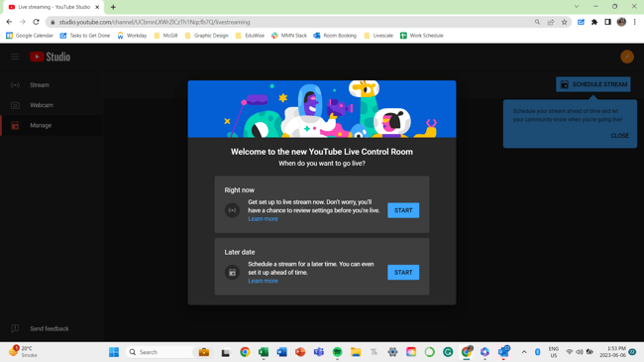Open McGill bookmark folder

pos(165,36)
